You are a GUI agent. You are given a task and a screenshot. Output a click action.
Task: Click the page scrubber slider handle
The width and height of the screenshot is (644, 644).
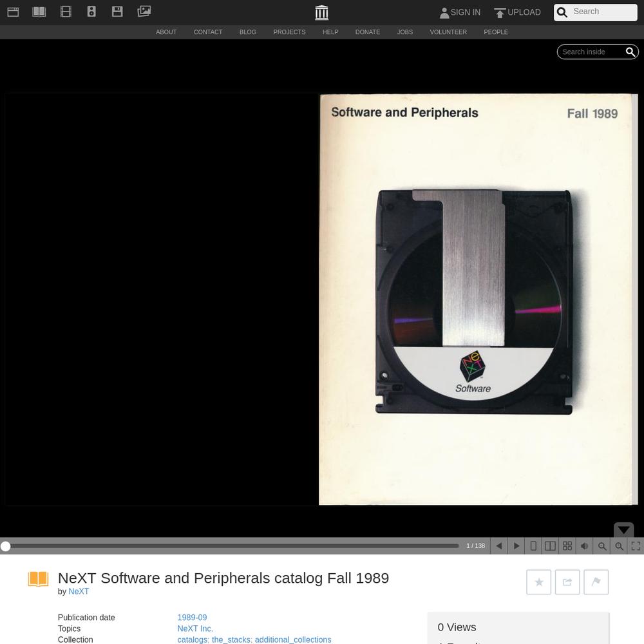point(5,546)
